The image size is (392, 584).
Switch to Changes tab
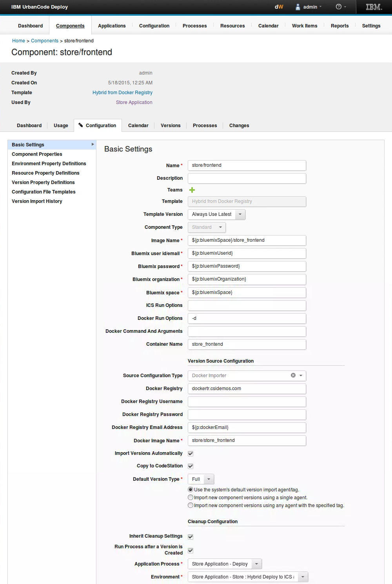(x=239, y=126)
